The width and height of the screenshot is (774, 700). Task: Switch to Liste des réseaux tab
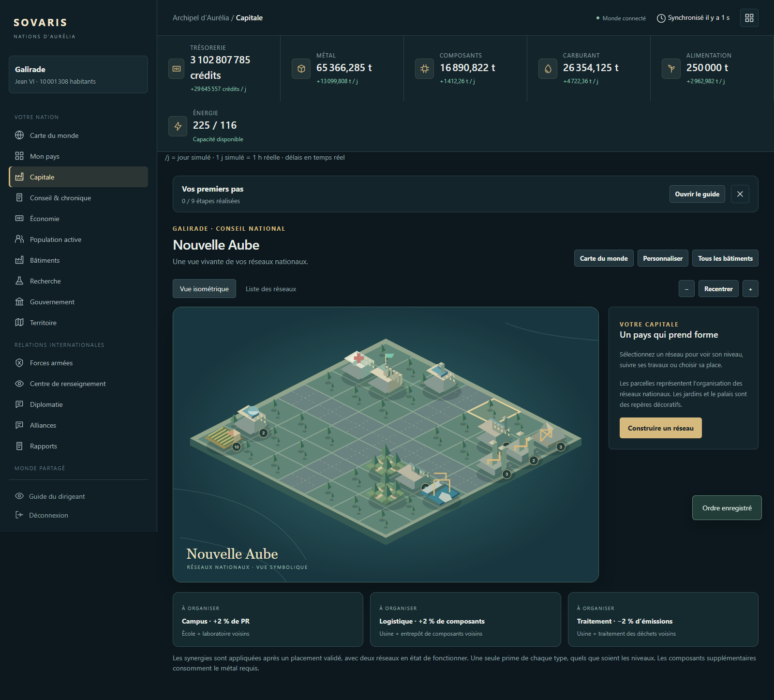point(271,289)
